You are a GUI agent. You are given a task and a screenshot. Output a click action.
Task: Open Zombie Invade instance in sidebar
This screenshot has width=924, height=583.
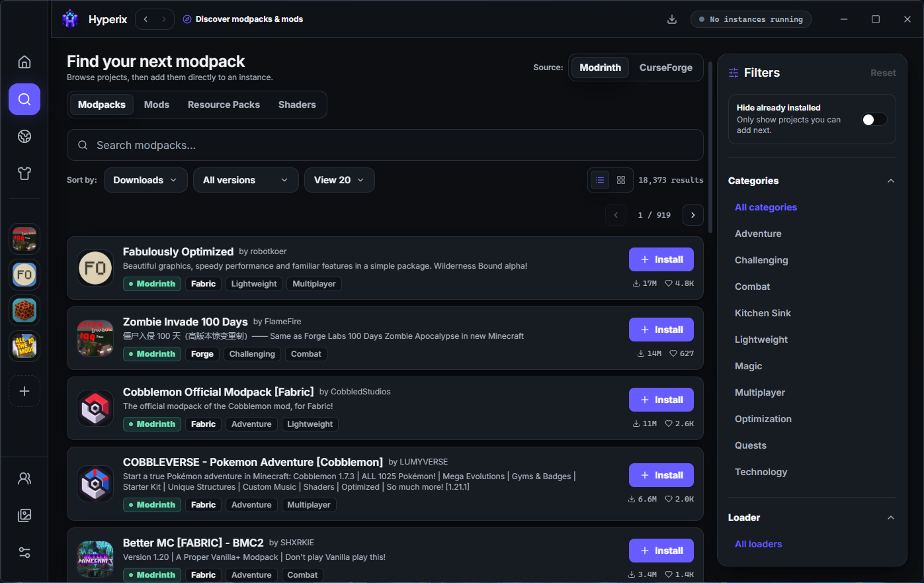coord(24,239)
